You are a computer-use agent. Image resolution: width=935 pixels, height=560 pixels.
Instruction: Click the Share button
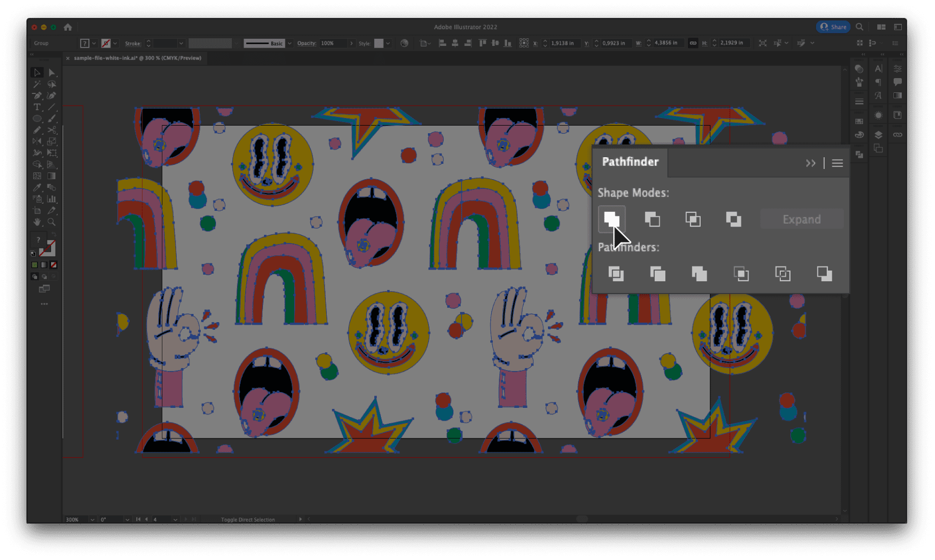click(x=833, y=27)
